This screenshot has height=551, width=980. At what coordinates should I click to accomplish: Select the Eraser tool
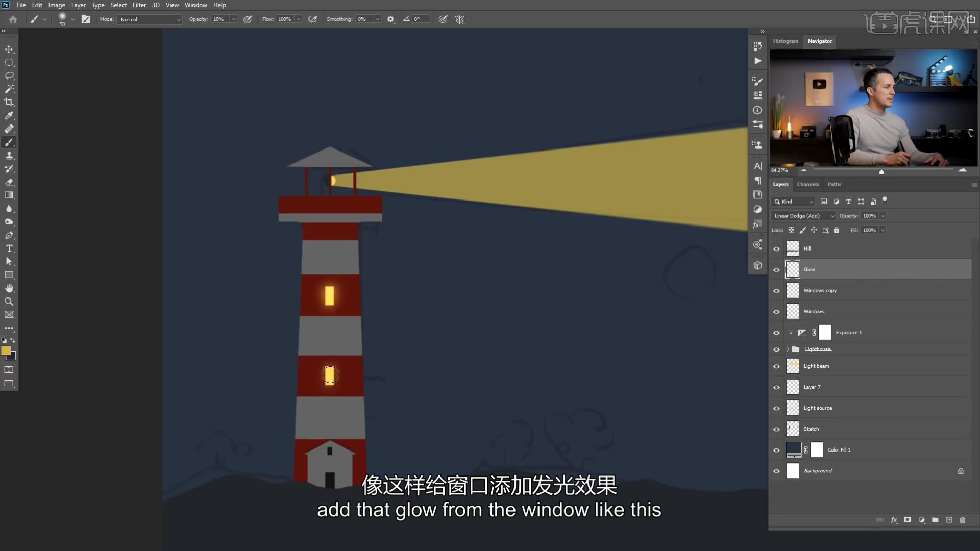(x=9, y=182)
